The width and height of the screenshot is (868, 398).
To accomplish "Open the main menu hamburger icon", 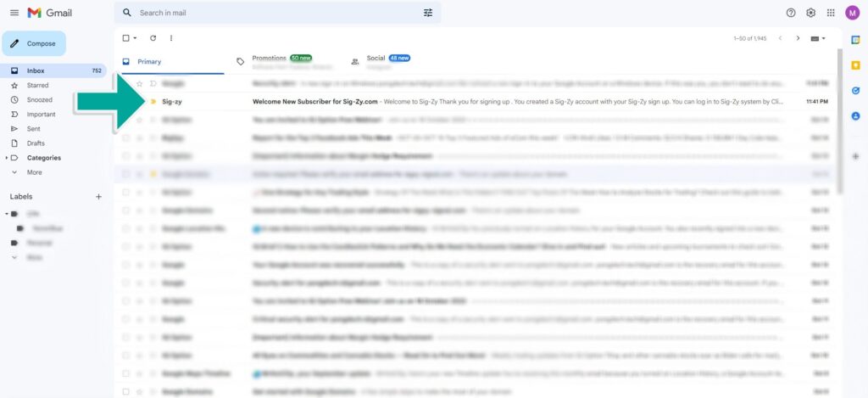I will pos(14,13).
